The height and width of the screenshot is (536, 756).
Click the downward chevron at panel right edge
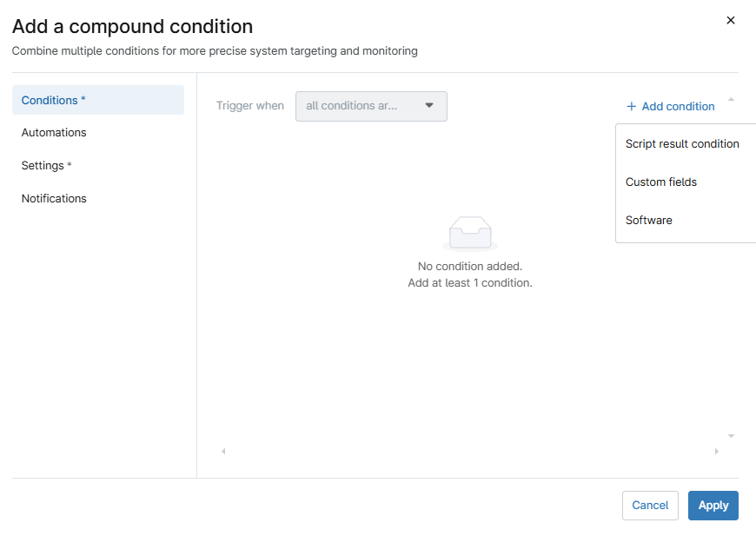731,435
